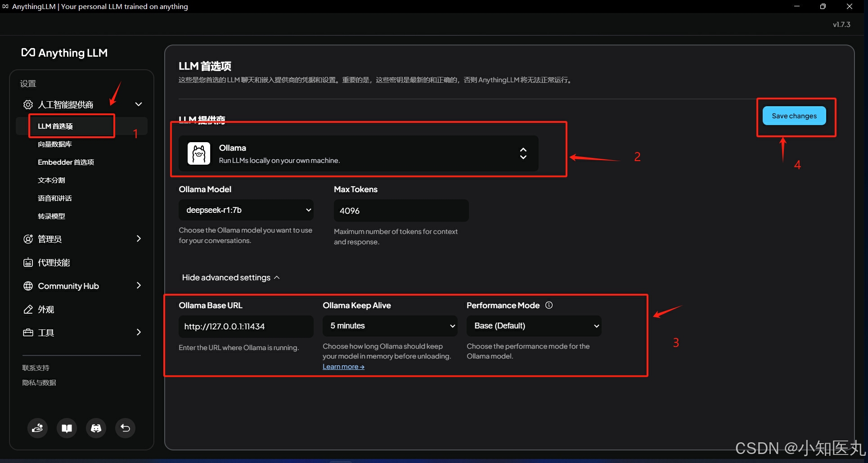Open the Discord community icon
Viewport: 868px width, 463px height.
point(96,428)
